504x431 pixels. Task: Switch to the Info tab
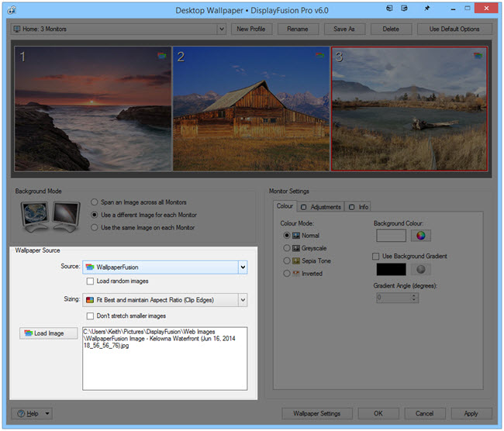click(358, 207)
